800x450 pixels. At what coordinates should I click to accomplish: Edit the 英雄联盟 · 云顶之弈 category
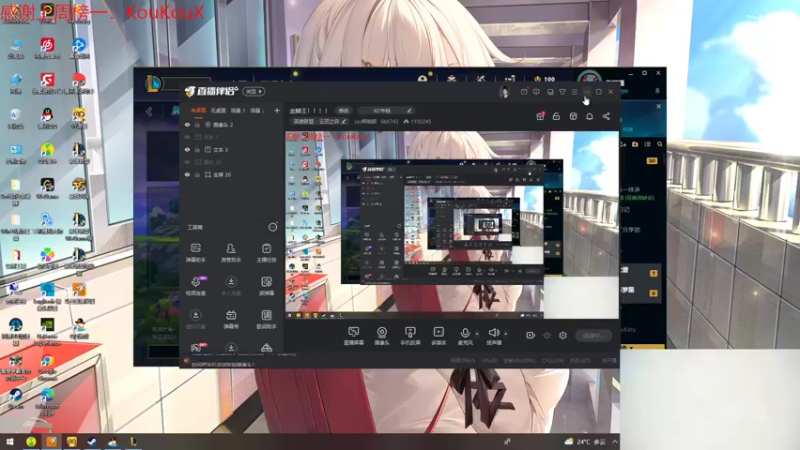(x=319, y=121)
